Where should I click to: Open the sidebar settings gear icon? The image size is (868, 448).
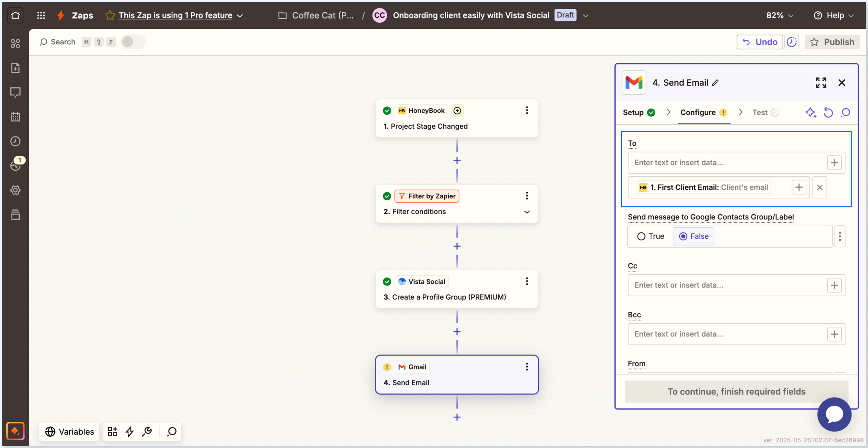tap(15, 190)
